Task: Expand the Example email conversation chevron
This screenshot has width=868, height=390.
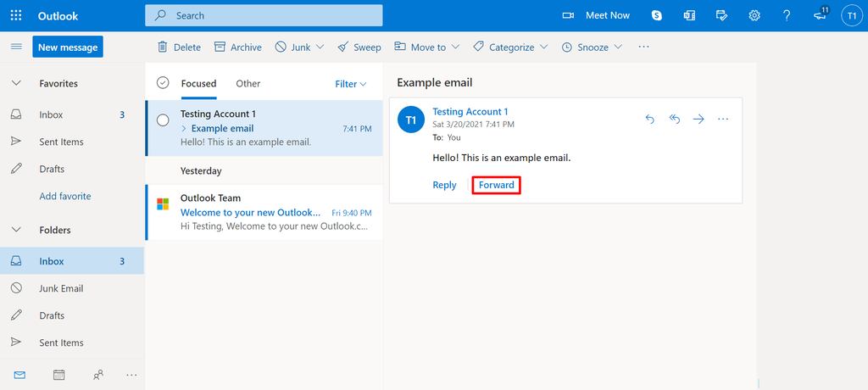Action: pos(184,129)
